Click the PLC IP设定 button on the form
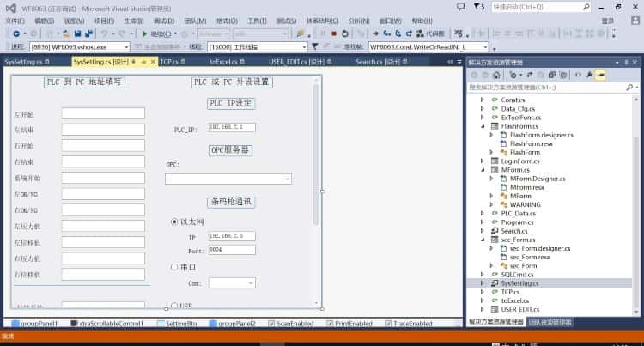The image size is (644, 346). (x=230, y=103)
